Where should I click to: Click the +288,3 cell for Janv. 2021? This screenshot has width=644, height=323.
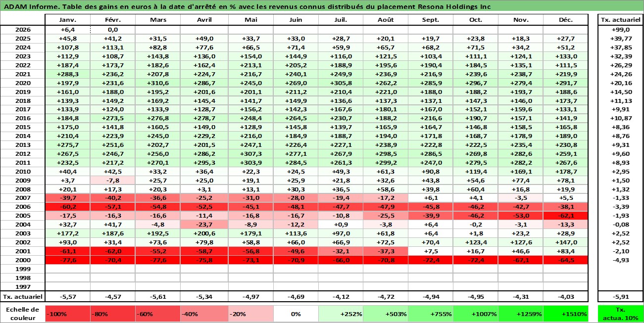click(67, 74)
